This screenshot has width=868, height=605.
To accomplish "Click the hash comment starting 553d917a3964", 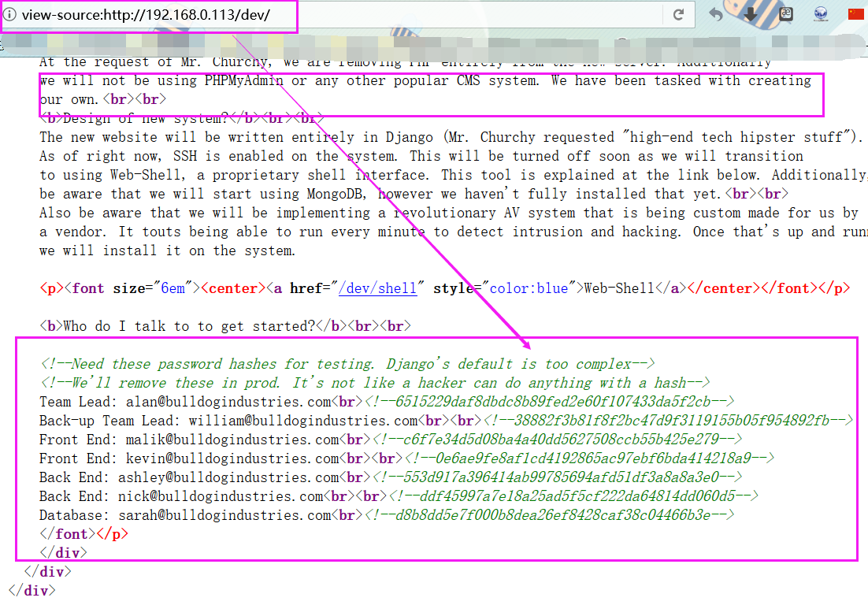I will 557,477.
